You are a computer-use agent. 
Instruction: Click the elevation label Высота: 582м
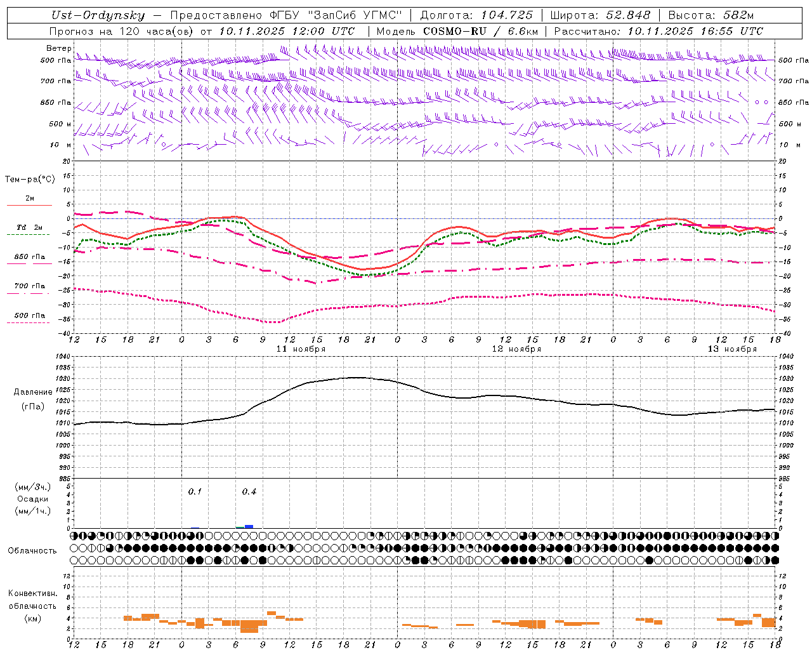[x=711, y=15]
